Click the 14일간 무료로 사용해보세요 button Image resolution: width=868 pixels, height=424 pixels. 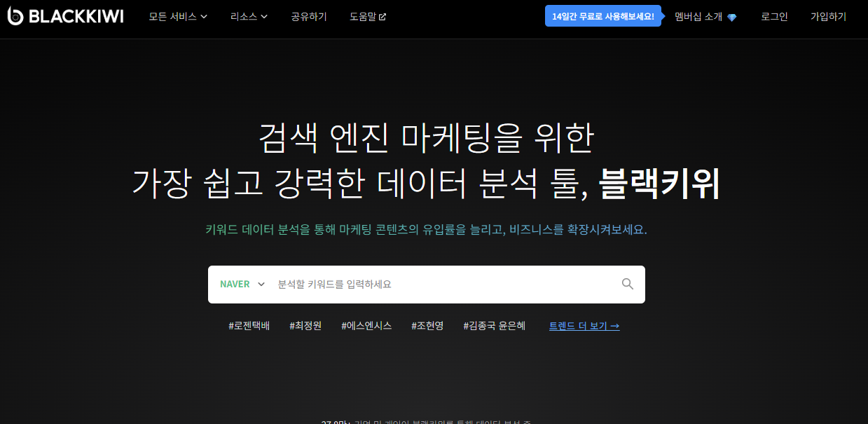[603, 15]
